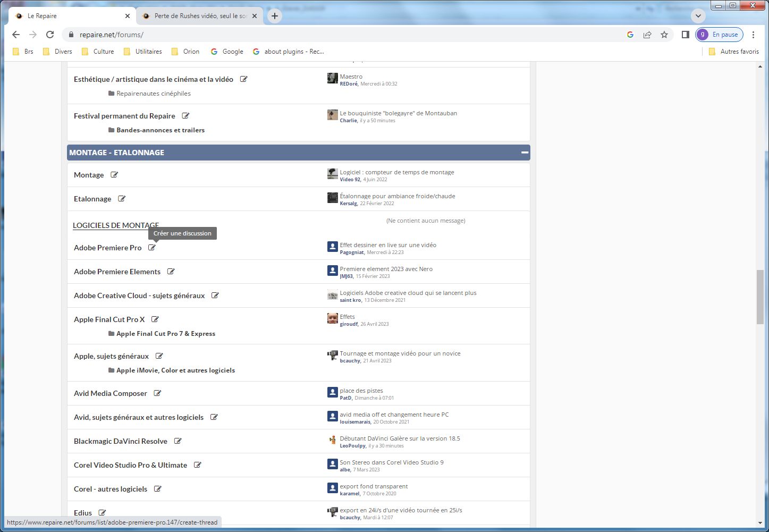
Task: Open the Brs bookmarks folder
Action: (23, 52)
